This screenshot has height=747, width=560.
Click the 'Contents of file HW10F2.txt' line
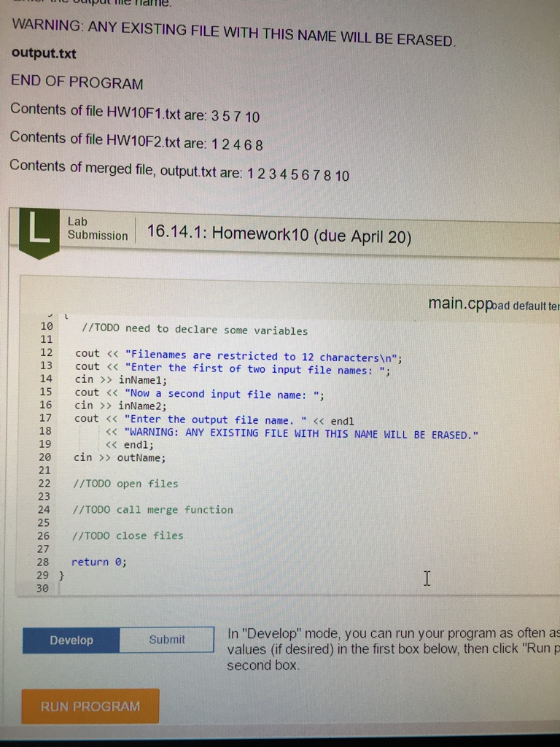[x=136, y=141]
